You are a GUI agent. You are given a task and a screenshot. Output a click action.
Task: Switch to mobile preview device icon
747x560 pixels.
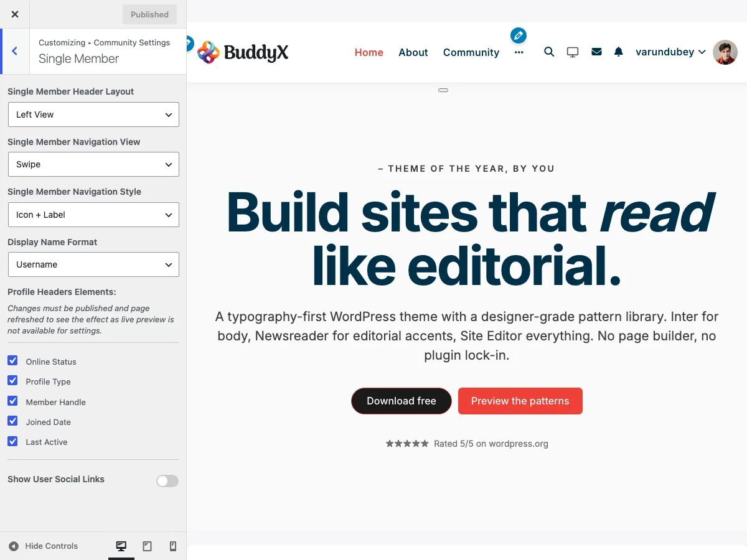tap(173, 546)
